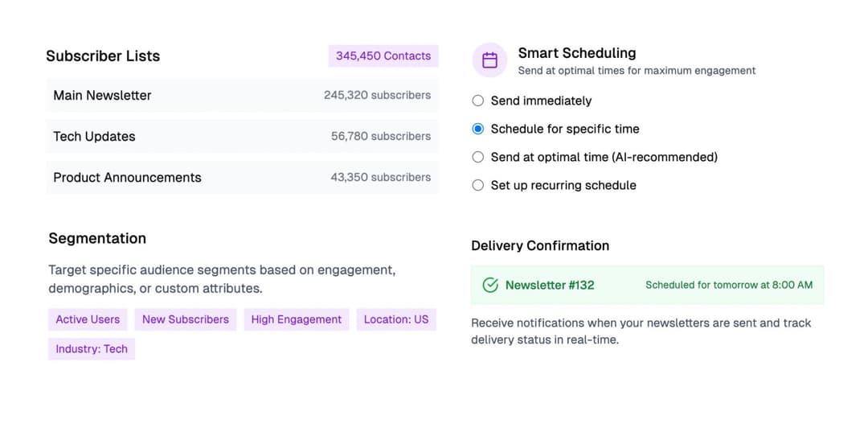
Task: Select the Send immediately radio button
Action: (477, 101)
